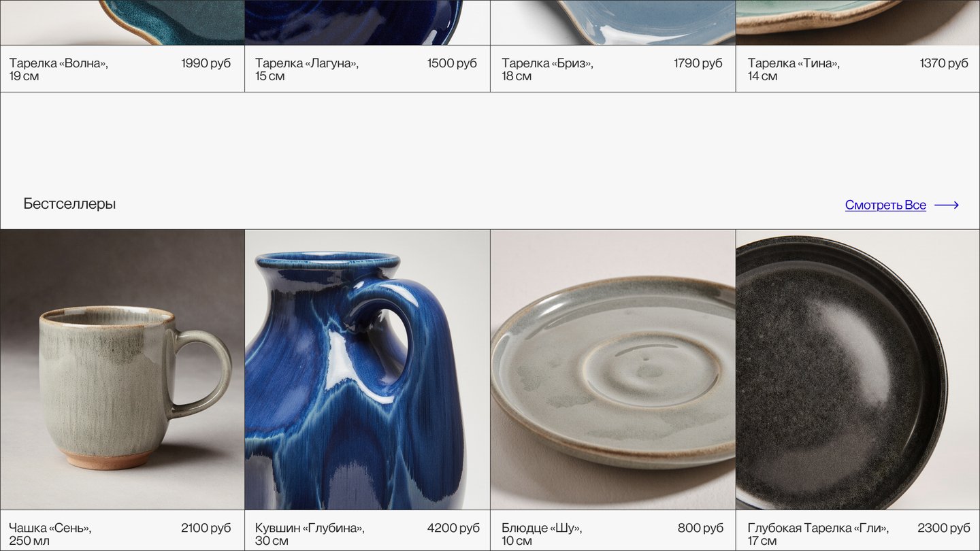The height and width of the screenshot is (551, 980).
Task: Select the Тарелка «Волна» product title
Action: click(59, 69)
